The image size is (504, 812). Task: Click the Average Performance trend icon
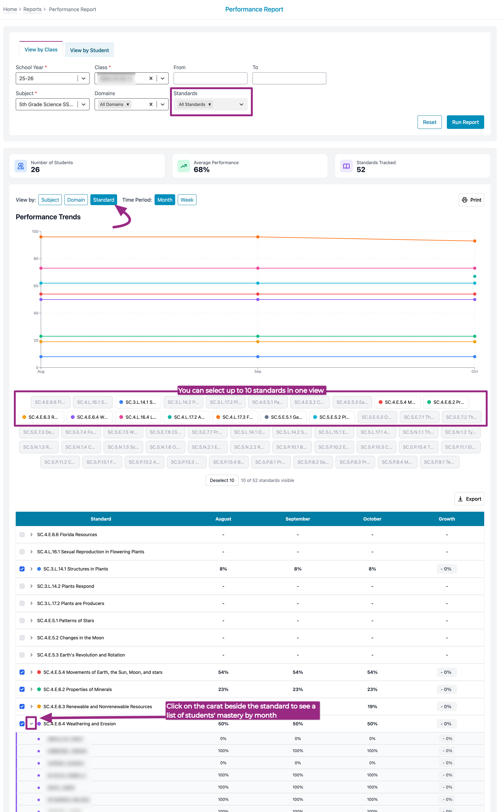(x=183, y=166)
